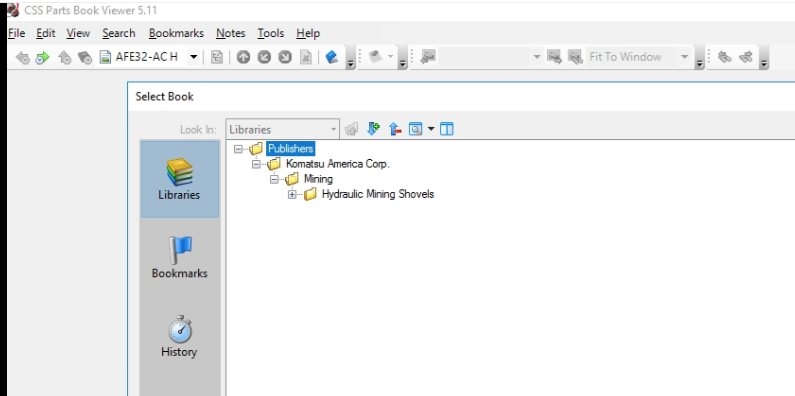Click the image with back arrow icon

[x=428, y=56]
